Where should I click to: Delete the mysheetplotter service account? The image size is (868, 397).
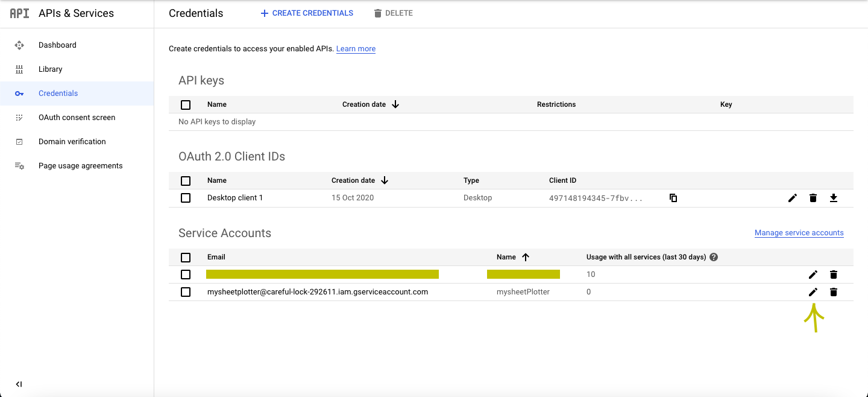(x=834, y=292)
